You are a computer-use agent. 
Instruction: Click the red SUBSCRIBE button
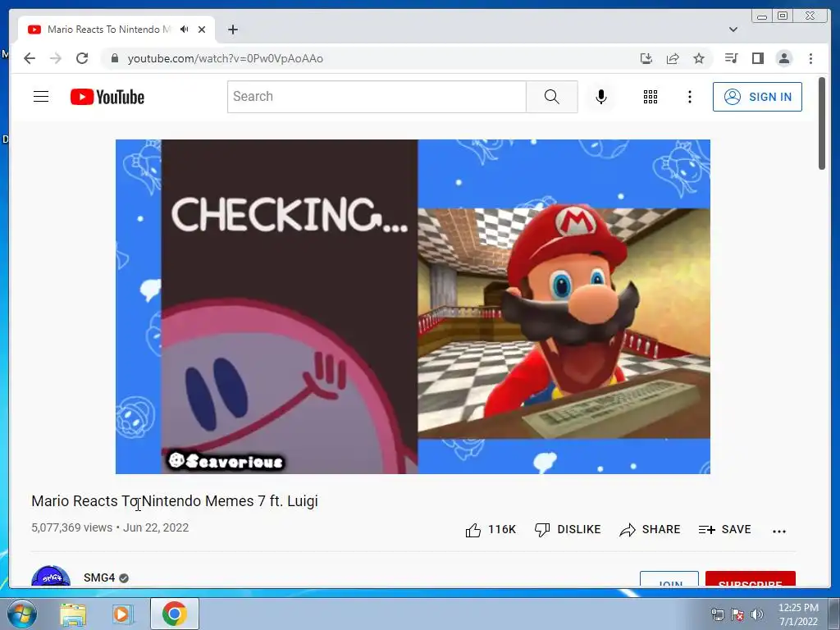[x=750, y=579]
